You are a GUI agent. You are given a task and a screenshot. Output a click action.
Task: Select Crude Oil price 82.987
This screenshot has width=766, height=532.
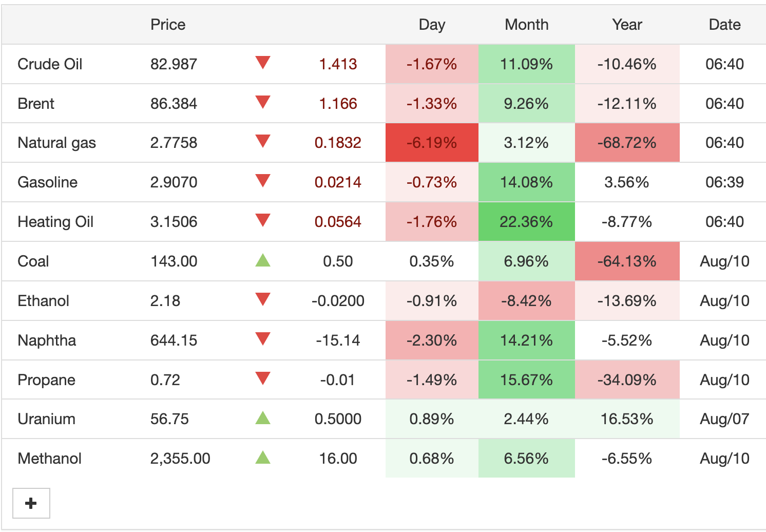[x=174, y=64]
